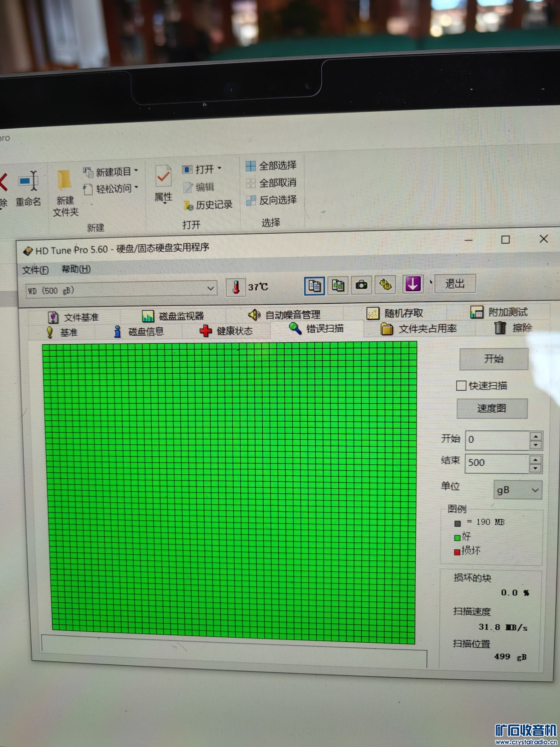
Task: Click the 499 gB scan position value
Action: [x=510, y=657]
